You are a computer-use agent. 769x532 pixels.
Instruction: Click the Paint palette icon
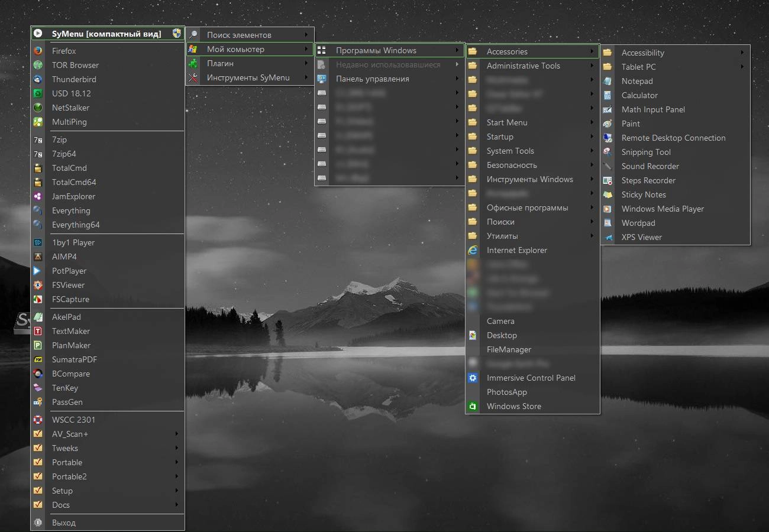click(608, 124)
